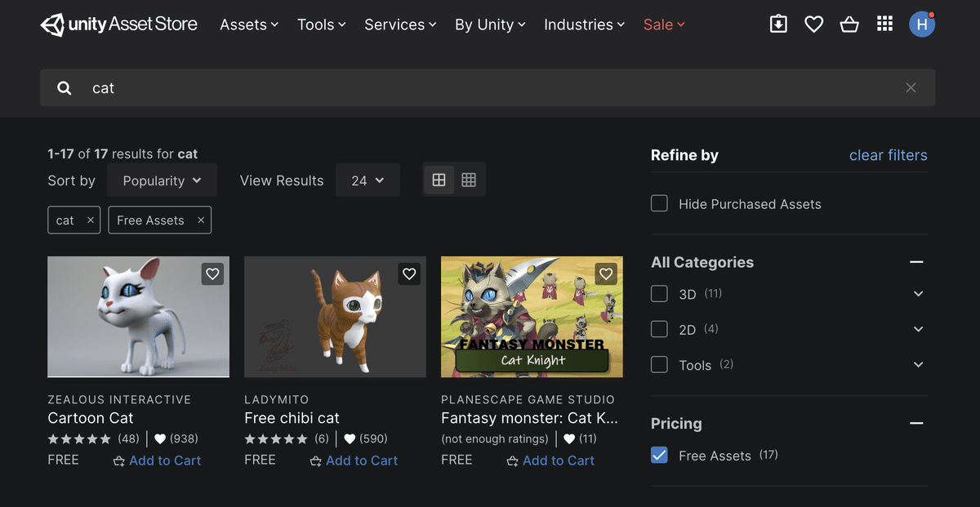
Task: Expand the 2D category chevron
Action: 919,330
